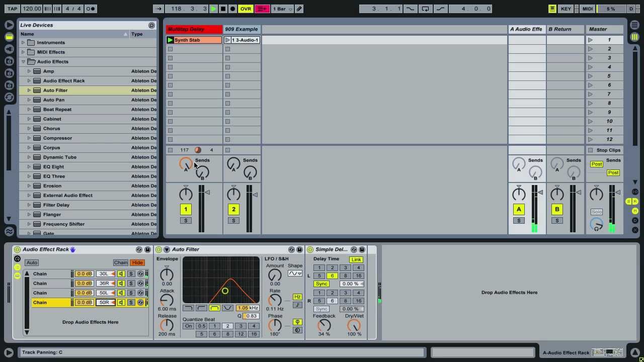This screenshot has width=644, height=362.
Task: Toggle the I/O section show button
Action: pos(635,192)
